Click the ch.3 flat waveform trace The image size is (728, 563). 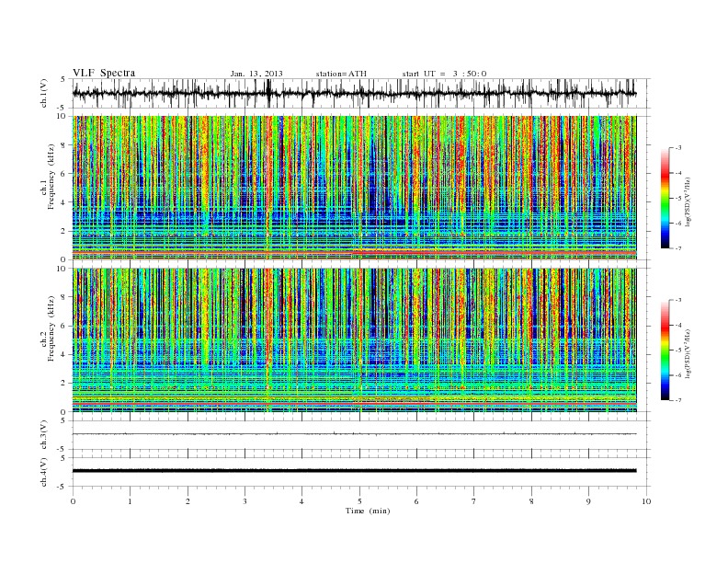click(355, 434)
